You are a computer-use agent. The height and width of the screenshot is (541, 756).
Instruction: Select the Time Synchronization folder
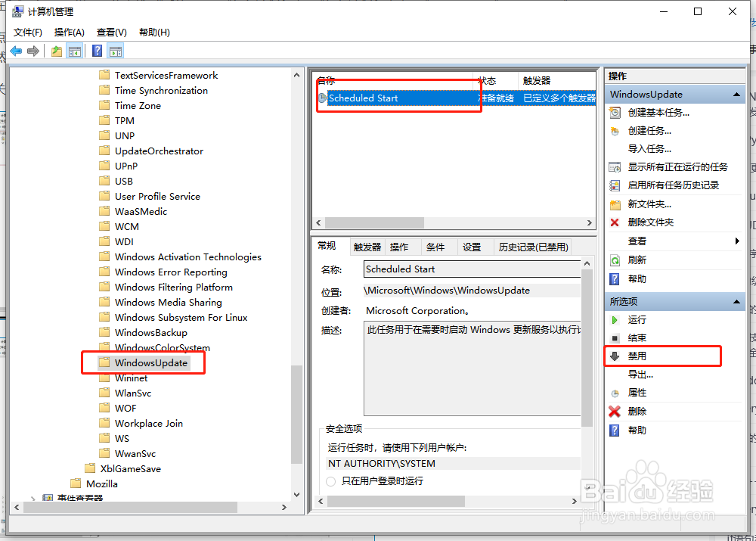click(x=161, y=91)
